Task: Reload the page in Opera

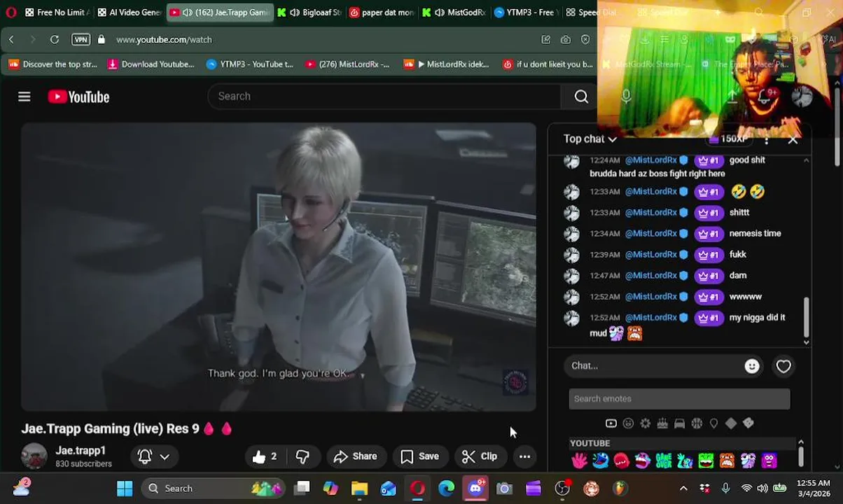Action: click(54, 40)
